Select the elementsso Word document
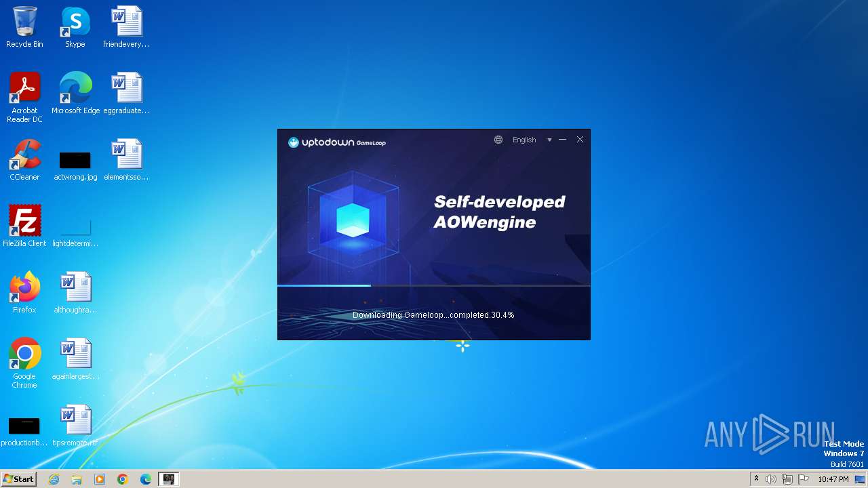Viewport: 868px width, 488px height. click(126, 160)
